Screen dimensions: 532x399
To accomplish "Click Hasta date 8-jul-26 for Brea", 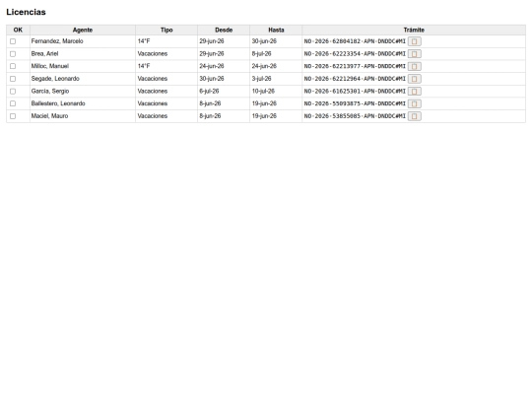I will (x=261, y=53).
